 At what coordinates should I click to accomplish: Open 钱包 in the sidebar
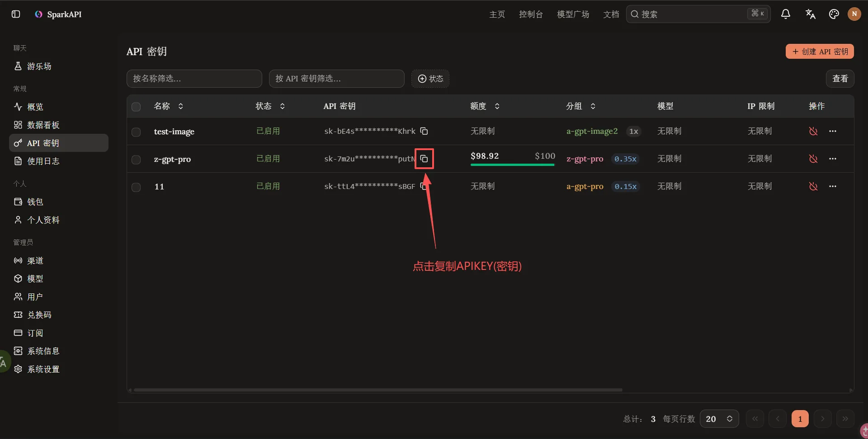tap(59, 202)
